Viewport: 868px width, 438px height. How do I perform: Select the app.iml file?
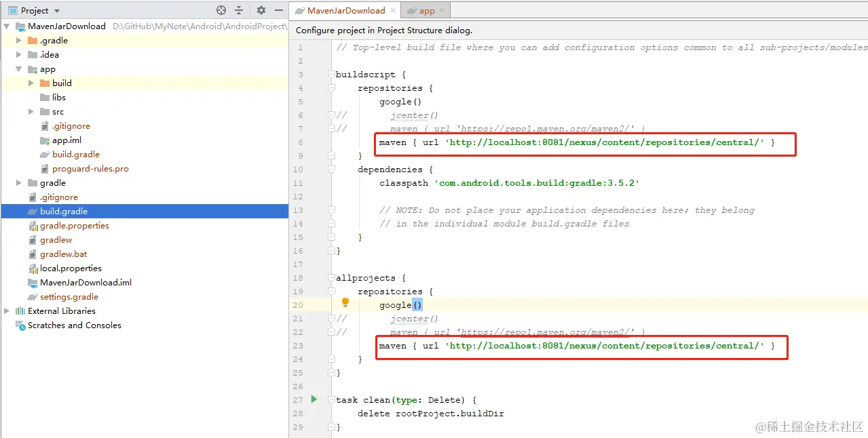tap(67, 140)
